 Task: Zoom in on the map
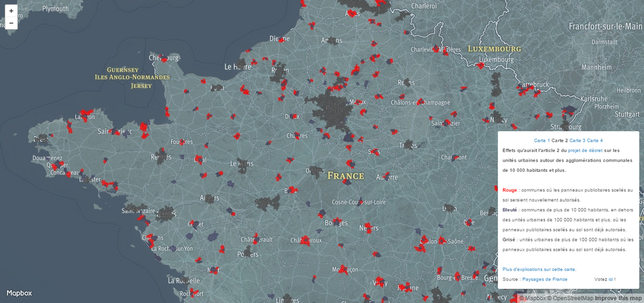[x=11, y=11]
